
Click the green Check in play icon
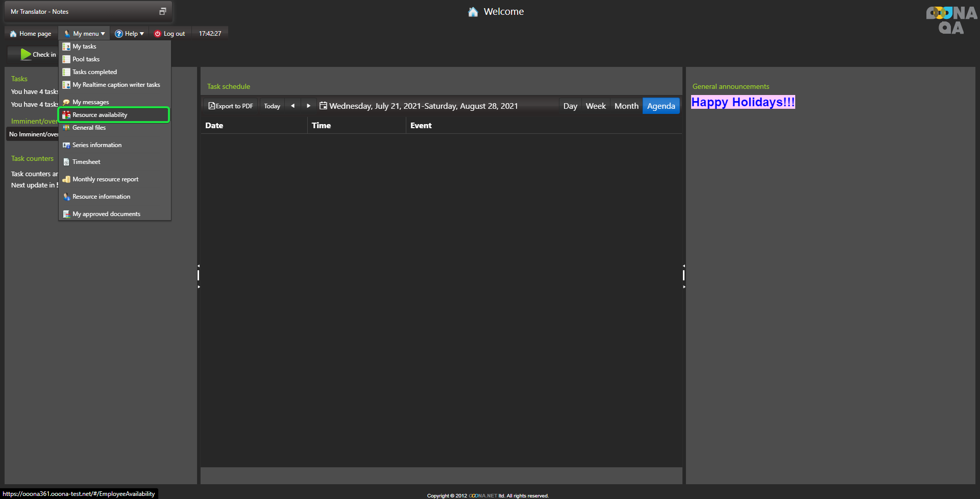[26, 54]
